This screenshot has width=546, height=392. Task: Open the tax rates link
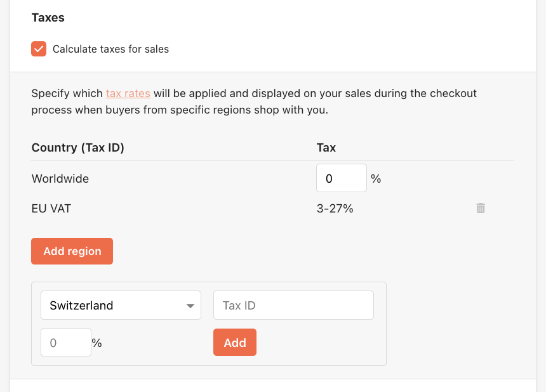pos(128,93)
